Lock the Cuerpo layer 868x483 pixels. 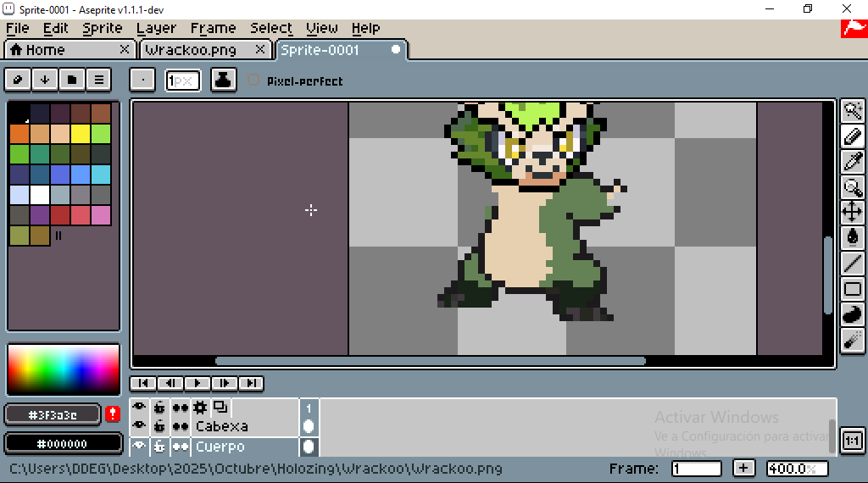click(x=159, y=446)
